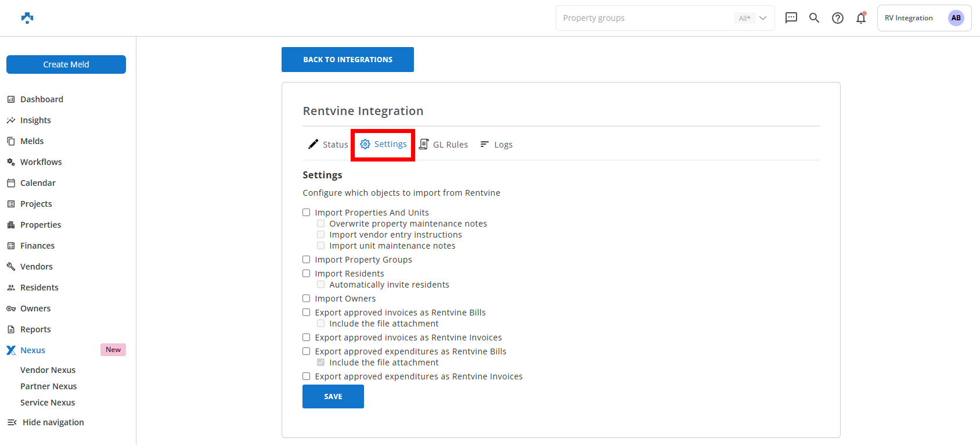Click the Hide navigation icon

point(12,422)
